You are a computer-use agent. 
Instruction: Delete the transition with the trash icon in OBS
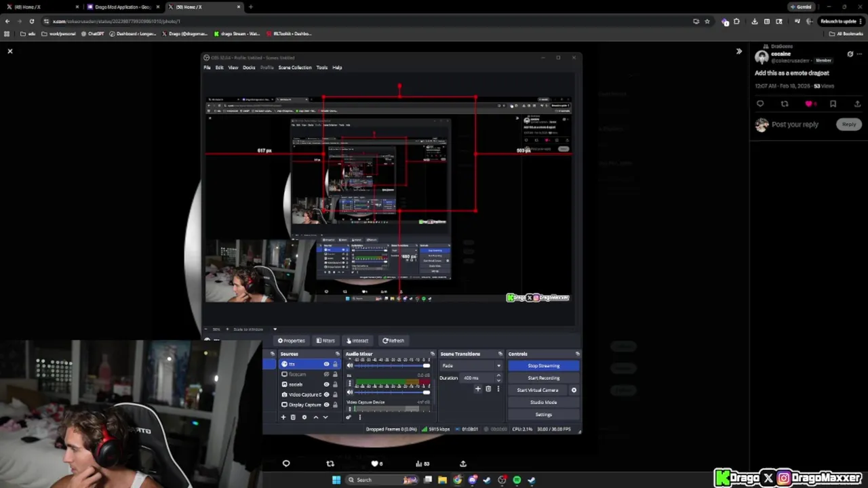[x=488, y=389]
